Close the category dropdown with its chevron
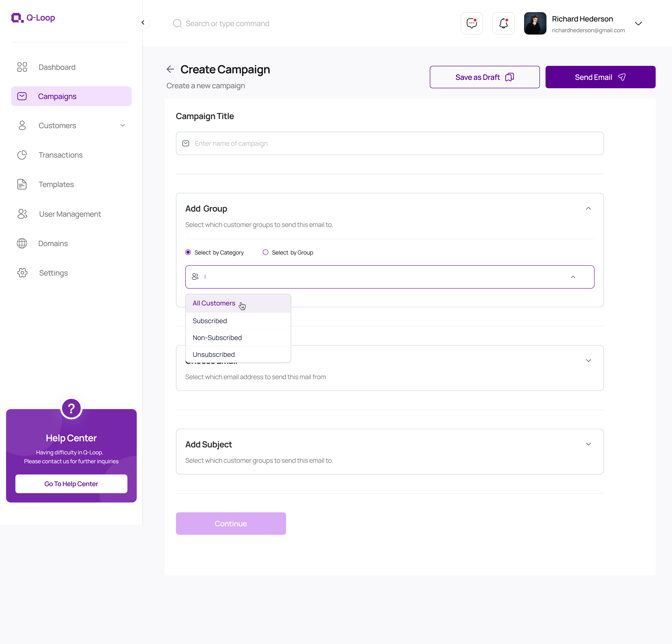The width and height of the screenshot is (672, 644). point(573,277)
